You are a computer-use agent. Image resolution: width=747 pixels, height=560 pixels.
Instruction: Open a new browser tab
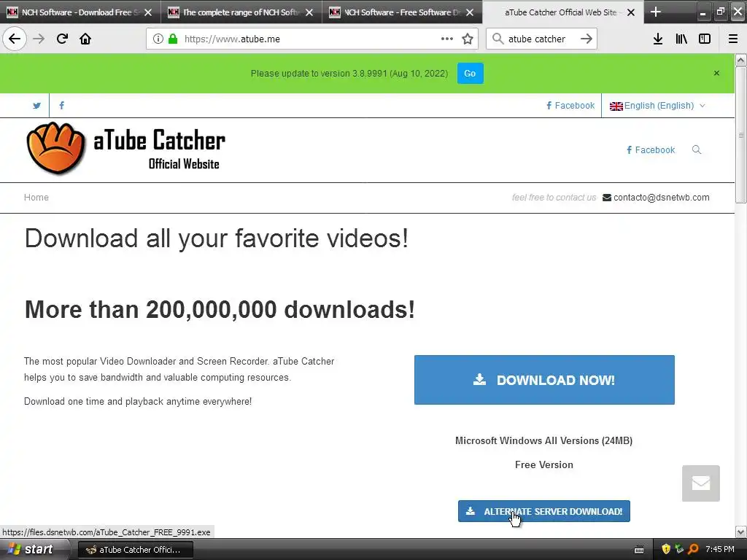coord(656,12)
